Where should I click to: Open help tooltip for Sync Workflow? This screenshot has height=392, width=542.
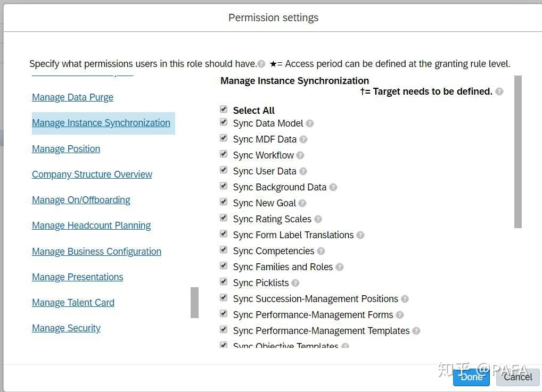(x=300, y=155)
